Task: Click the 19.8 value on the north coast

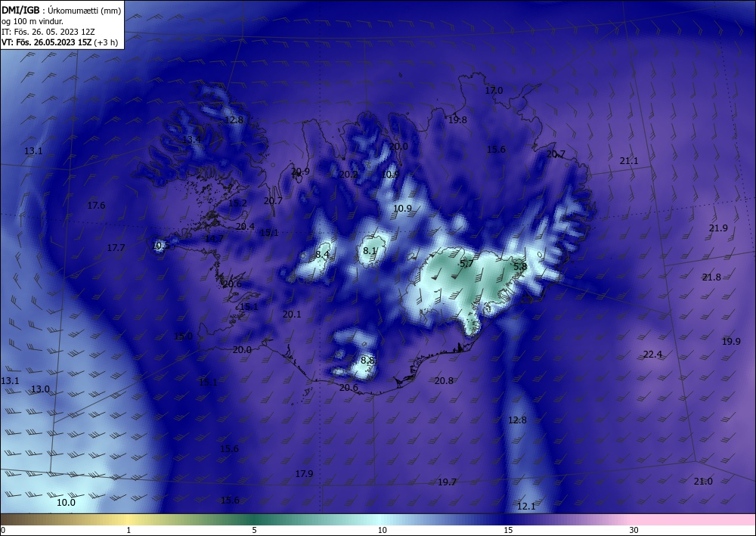Action: click(457, 120)
